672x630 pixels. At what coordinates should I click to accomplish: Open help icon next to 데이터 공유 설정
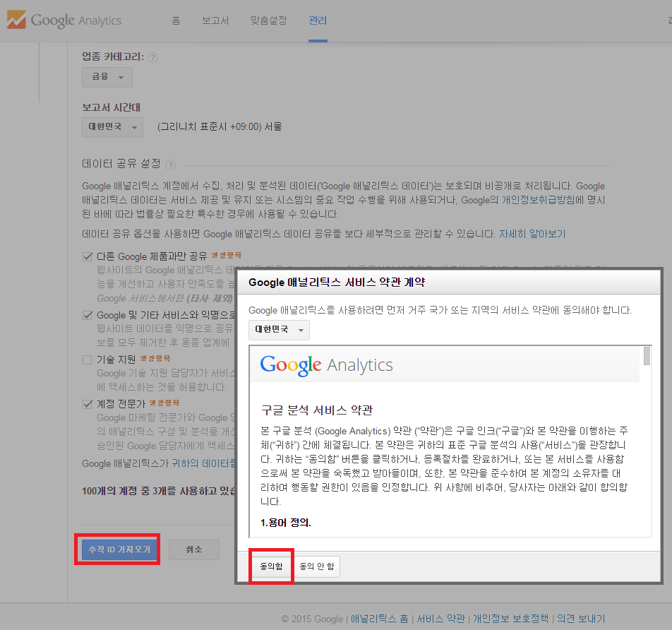point(170,165)
